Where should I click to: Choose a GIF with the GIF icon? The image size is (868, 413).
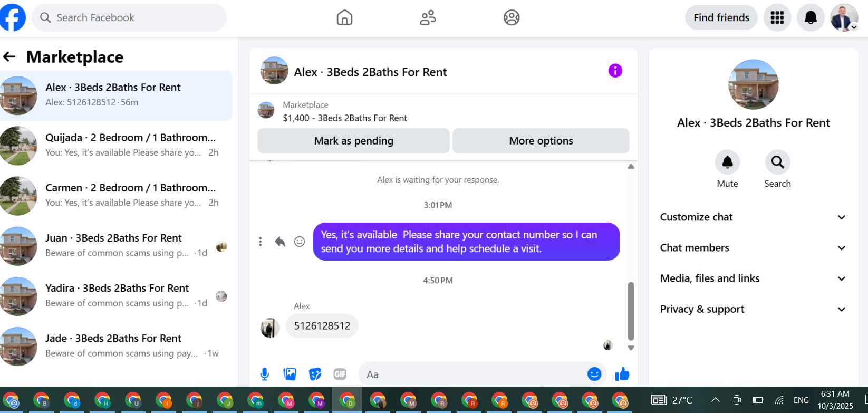point(340,374)
